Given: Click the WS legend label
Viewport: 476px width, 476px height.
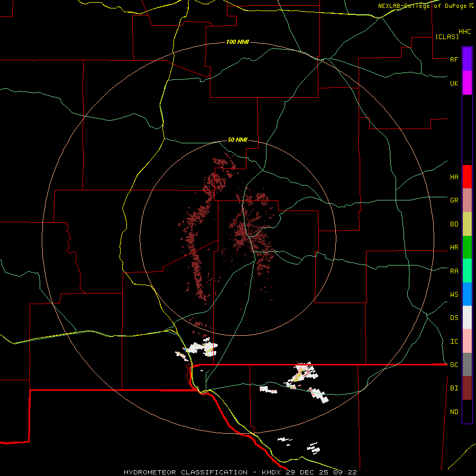Looking at the screenshot, I should tap(454, 294).
